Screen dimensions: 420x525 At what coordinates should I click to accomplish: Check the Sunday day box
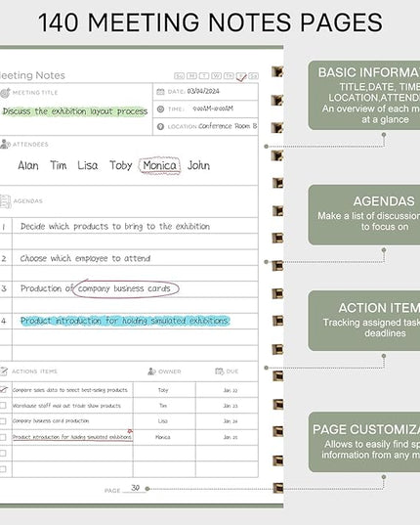tap(180, 76)
